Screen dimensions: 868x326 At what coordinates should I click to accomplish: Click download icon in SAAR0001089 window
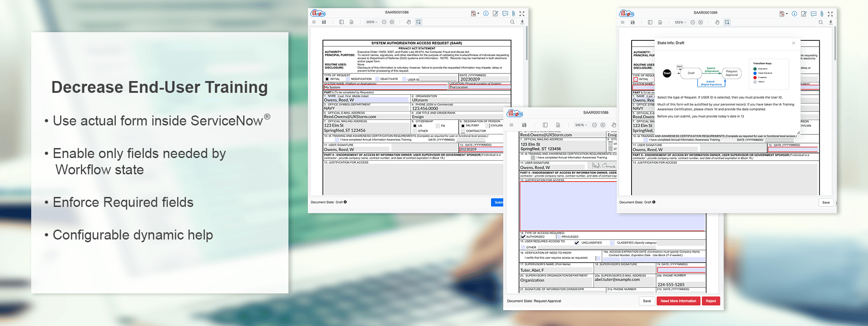click(830, 22)
